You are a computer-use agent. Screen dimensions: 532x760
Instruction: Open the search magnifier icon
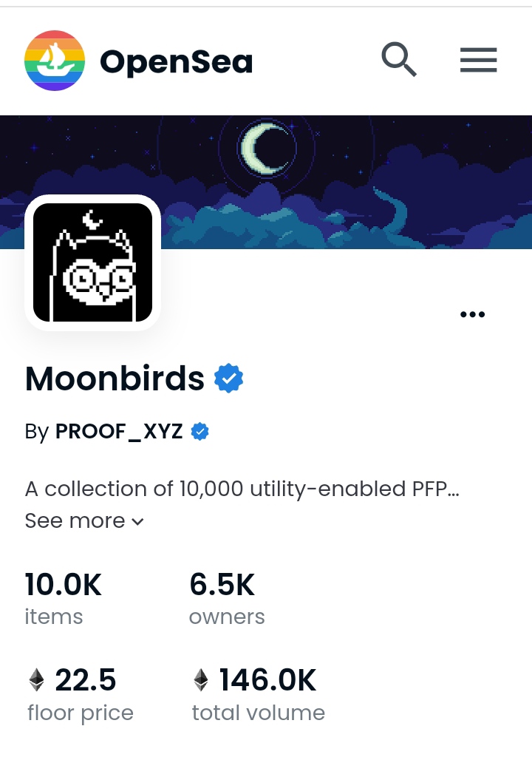coord(399,60)
